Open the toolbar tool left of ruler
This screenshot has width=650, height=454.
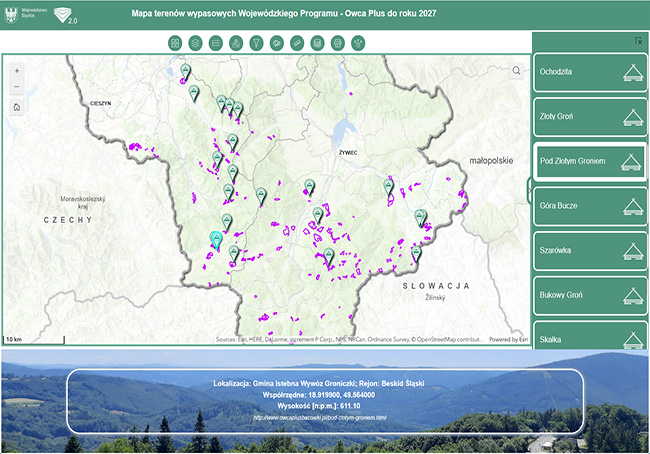pos(276,43)
